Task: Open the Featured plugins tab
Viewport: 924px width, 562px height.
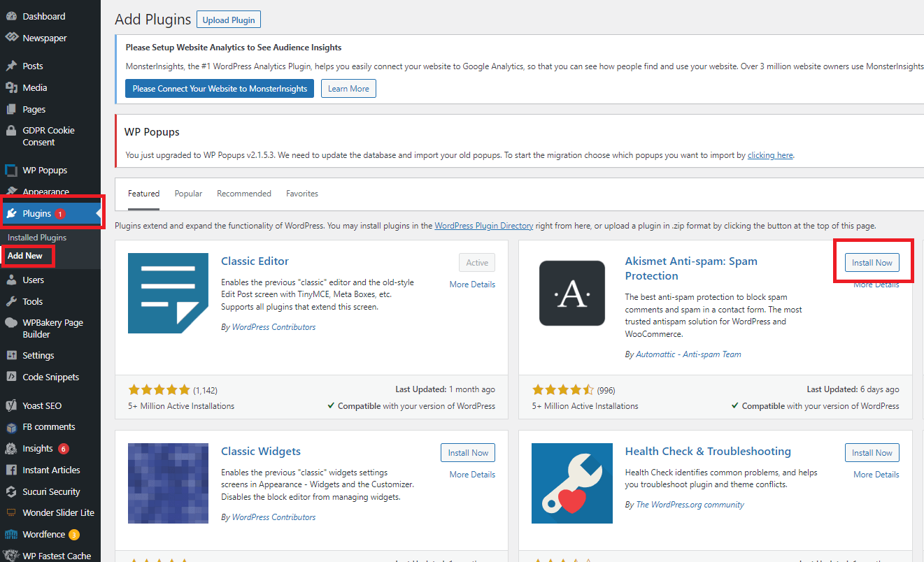Action: coord(143,194)
